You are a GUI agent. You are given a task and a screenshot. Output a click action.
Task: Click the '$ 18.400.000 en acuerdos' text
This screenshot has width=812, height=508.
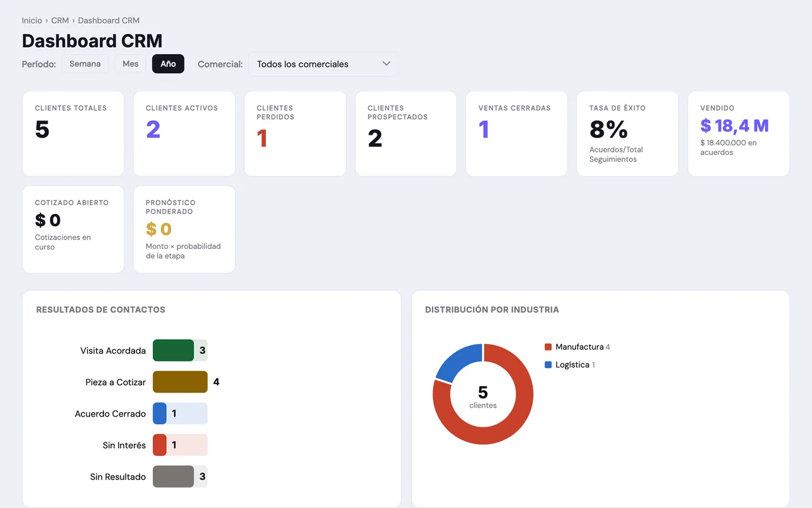click(729, 148)
